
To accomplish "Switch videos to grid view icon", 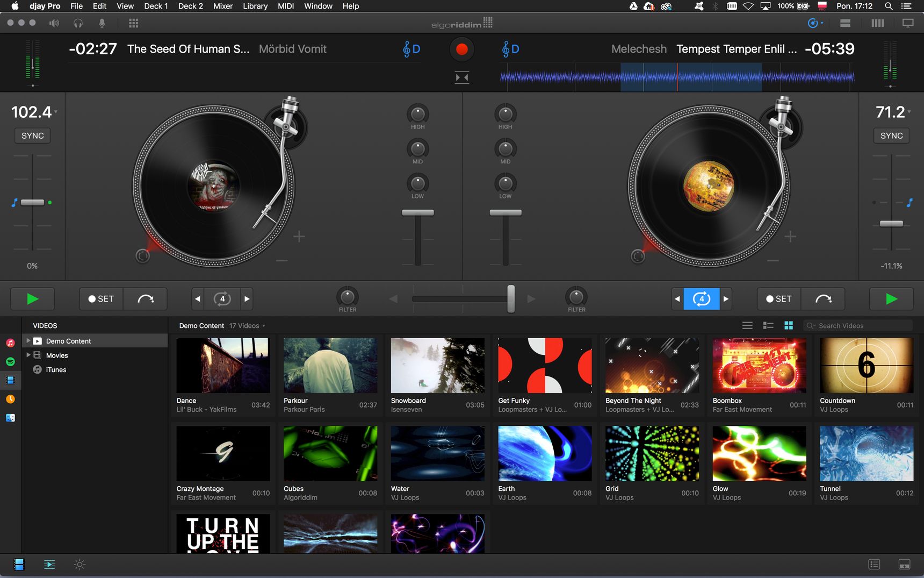I will (x=789, y=325).
